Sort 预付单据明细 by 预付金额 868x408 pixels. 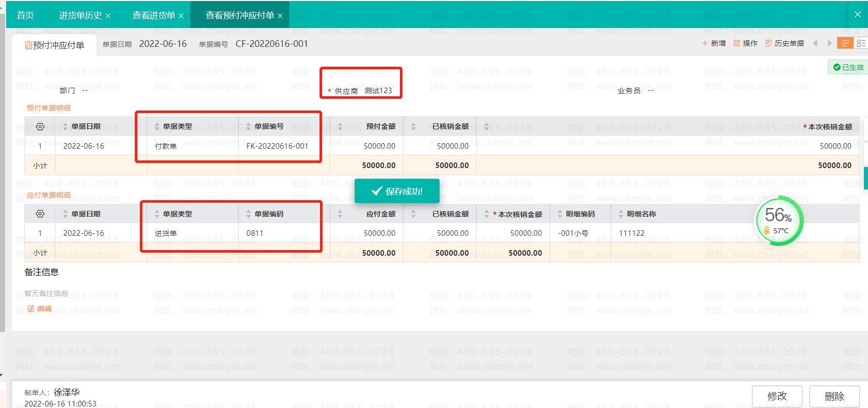(x=340, y=126)
